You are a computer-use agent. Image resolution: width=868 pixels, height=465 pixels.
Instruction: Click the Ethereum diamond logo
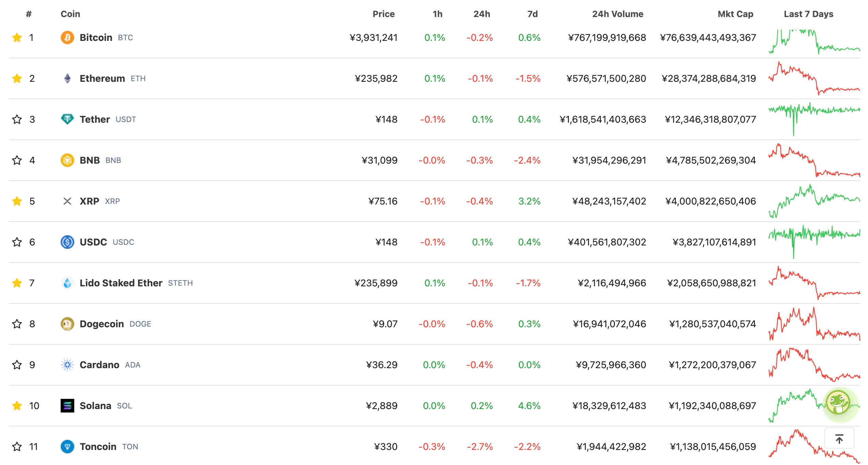[x=67, y=78]
